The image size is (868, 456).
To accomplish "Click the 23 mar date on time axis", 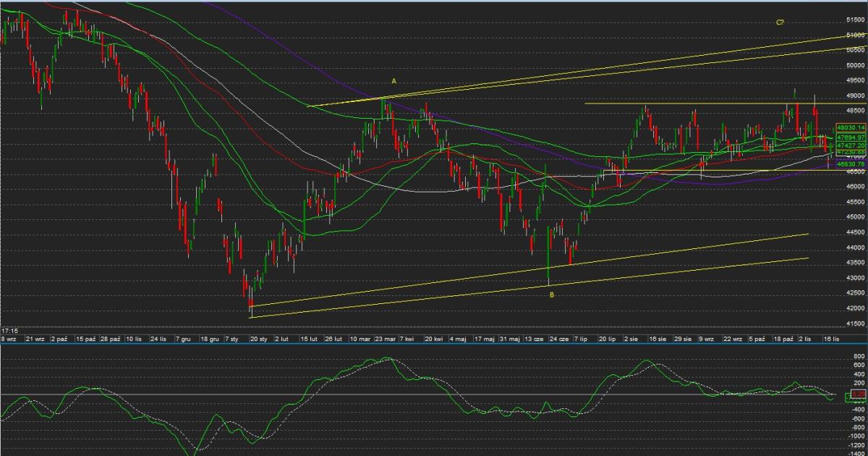I will [384, 338].
